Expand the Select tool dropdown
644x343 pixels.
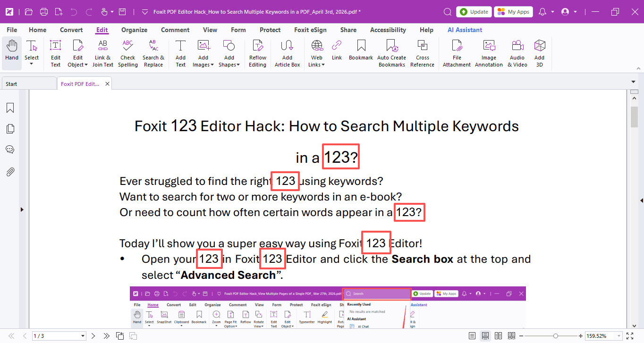coord(32,64)
